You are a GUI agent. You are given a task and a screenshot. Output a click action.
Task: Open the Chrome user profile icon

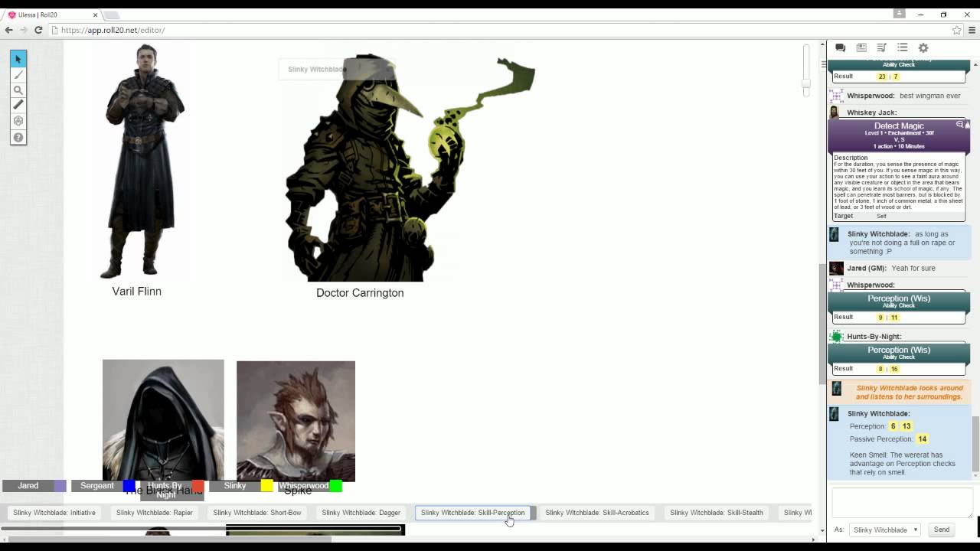point(899,14)
